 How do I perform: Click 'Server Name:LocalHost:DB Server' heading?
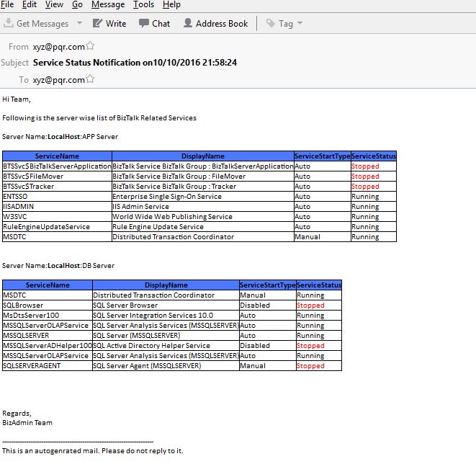(58, 266)
